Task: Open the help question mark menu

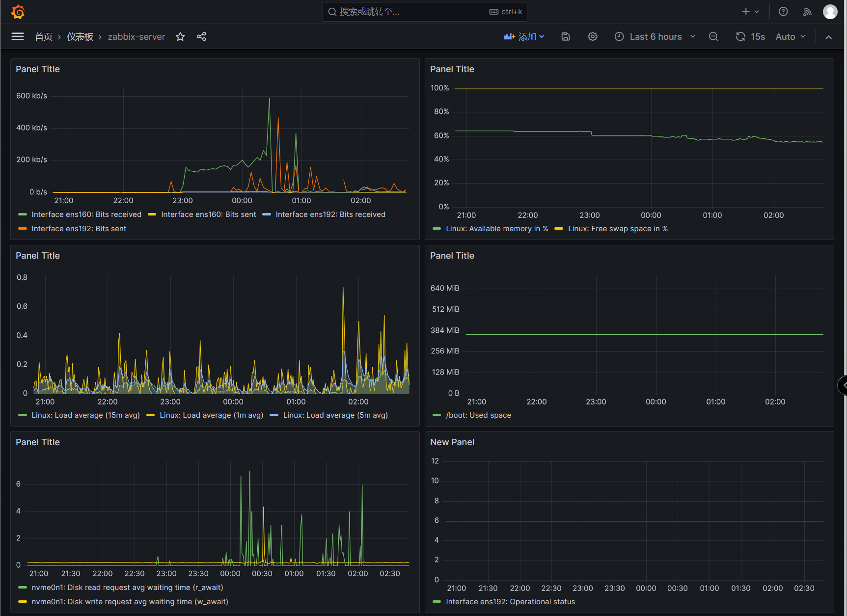Action: (x=783, y=12)
